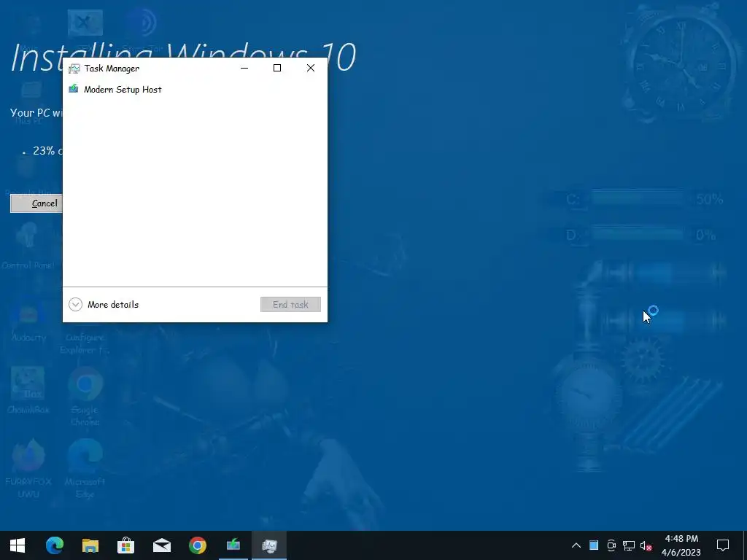Image resolution: width=747 pixels, height=560 pixels.
Task: Launch Microsoft Edge from the taskbar
Action: [x=54, y=545]
